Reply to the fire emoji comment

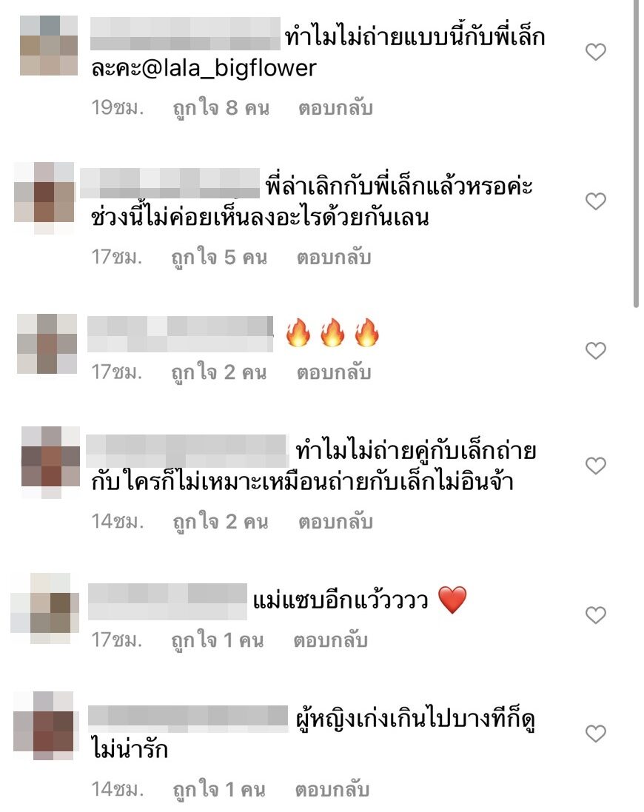[334, 372]
